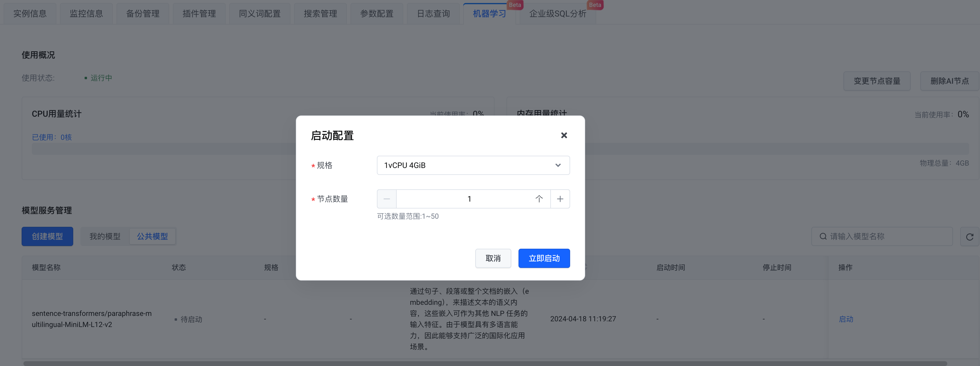
Task: Click the plus icon to increase 节点数量
Action: (x=560, y=199)
